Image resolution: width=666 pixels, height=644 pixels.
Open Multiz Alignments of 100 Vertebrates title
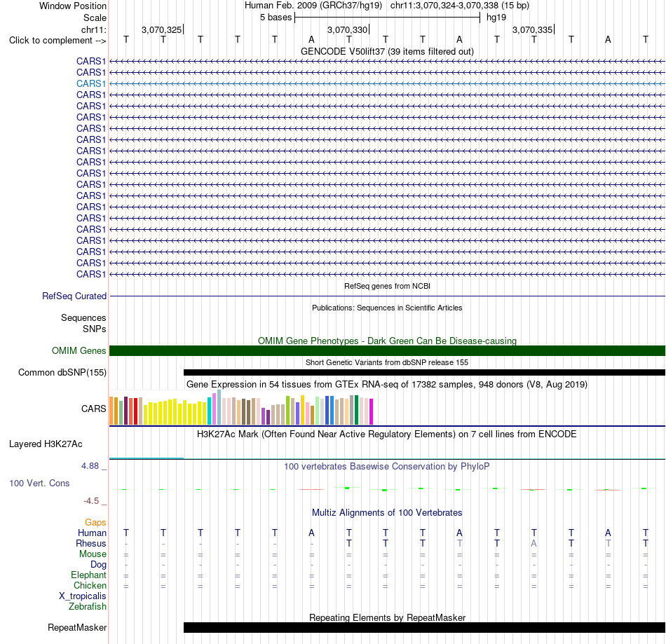387,512
